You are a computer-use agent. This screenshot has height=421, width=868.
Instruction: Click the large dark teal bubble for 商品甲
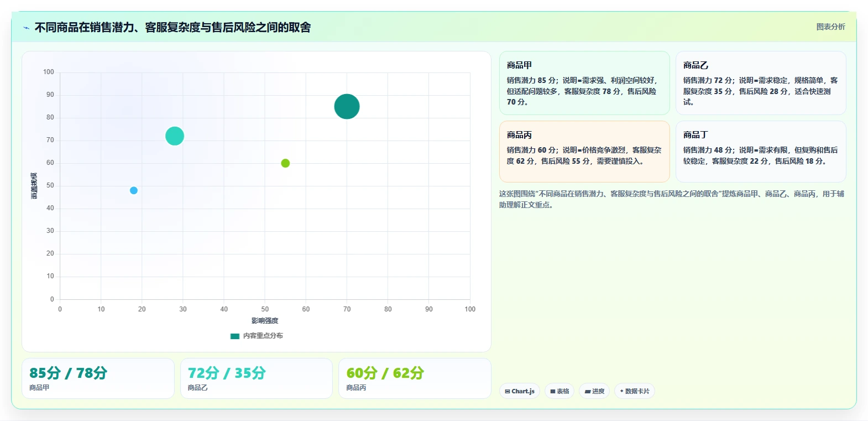tap(347, 107)
